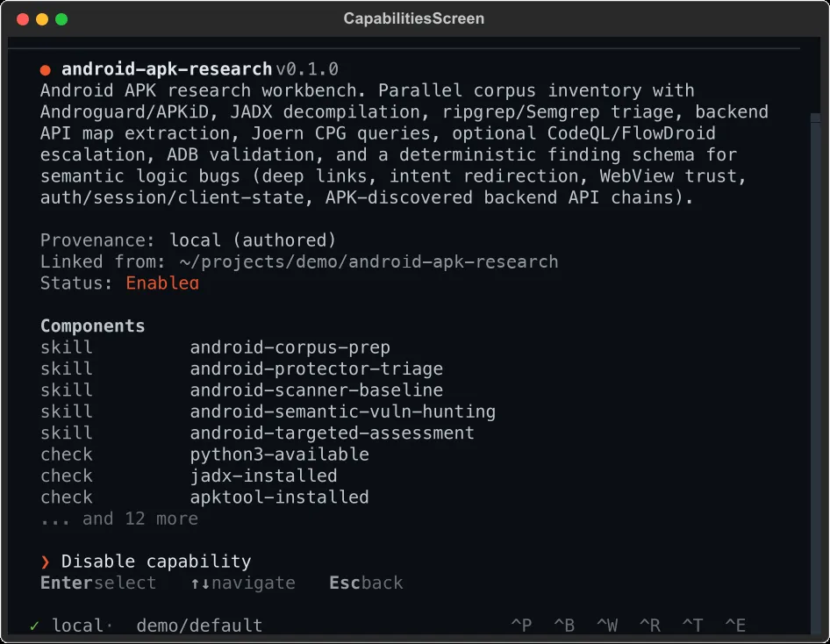Click the ^W shortcut in status bar

click(607, 626)
